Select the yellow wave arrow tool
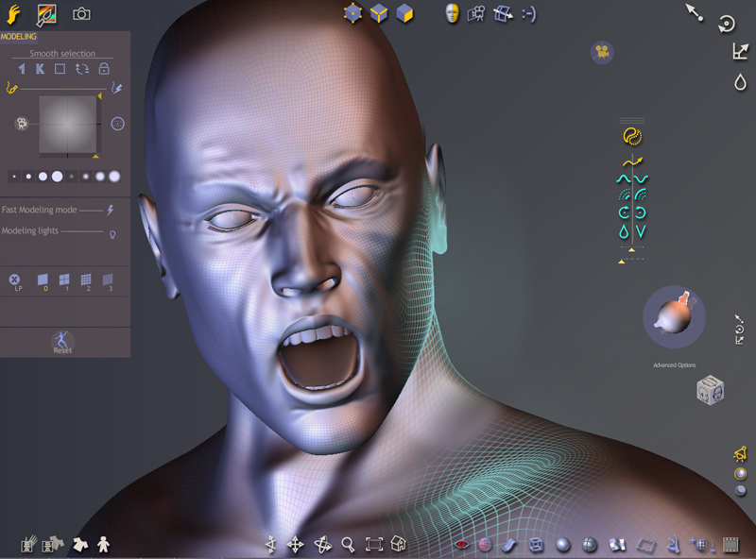The image size is (756, 559). point(632,161)
